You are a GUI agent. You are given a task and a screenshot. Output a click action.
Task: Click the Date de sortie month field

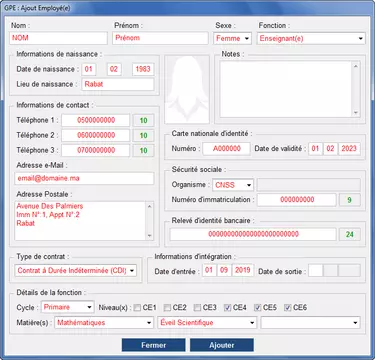pos(331,271)
